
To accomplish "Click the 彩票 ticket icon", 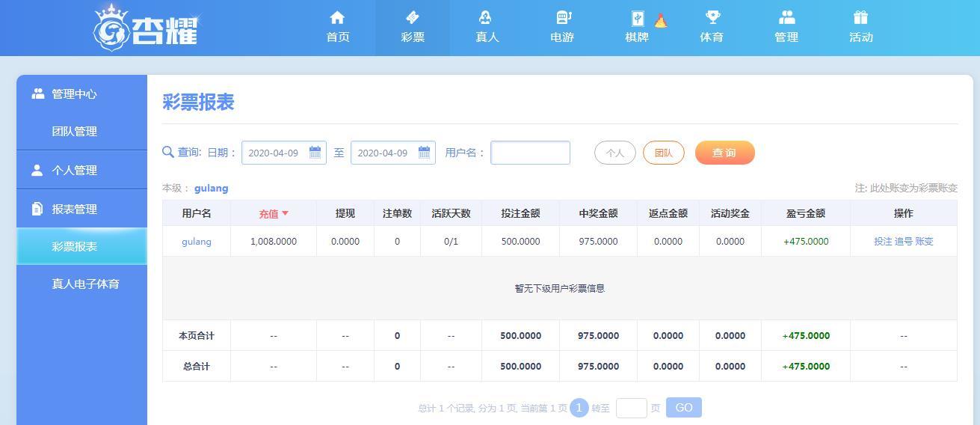I will pos(412,17).
